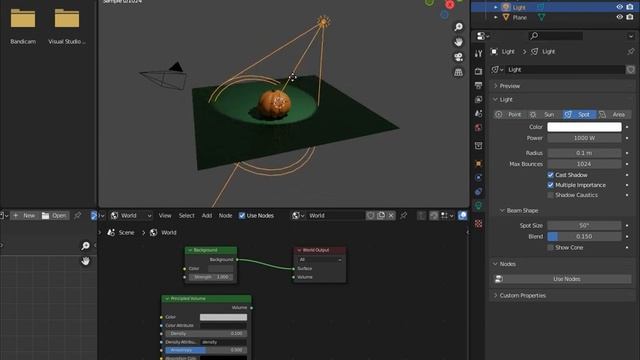
Task: Open the Collection properties tab icon
Action: point(478,146)
